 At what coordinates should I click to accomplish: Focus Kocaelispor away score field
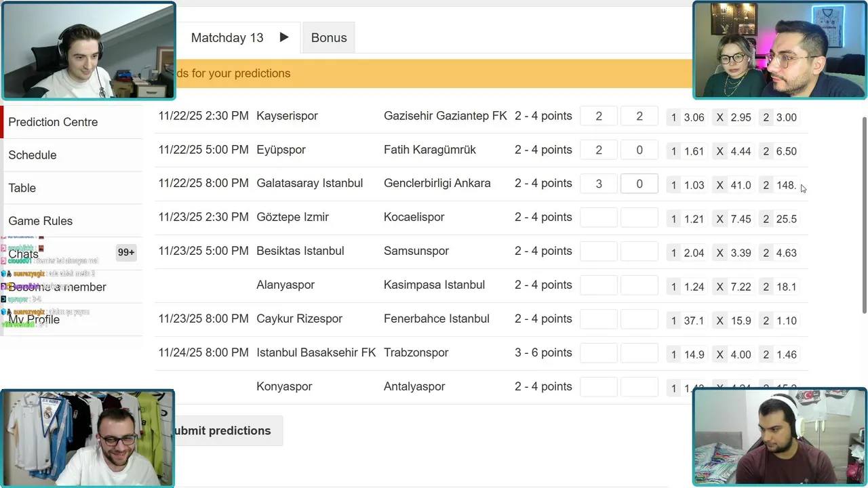tap(639, 218)
